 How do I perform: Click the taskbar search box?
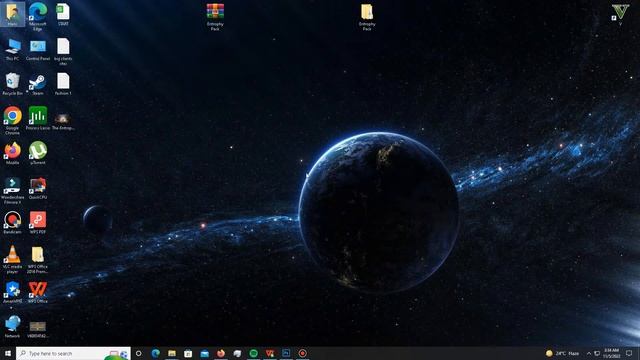(73, 353)
